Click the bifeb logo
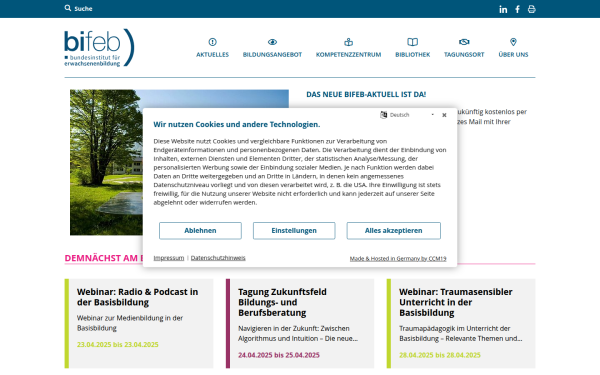Image resolution: width=600 pixels, height=375 pixels. 99,47
